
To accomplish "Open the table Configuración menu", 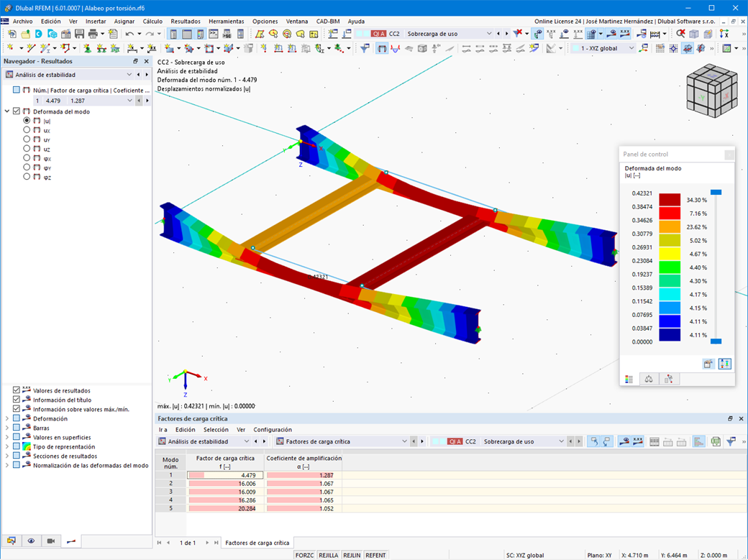I will coord(273,430).
